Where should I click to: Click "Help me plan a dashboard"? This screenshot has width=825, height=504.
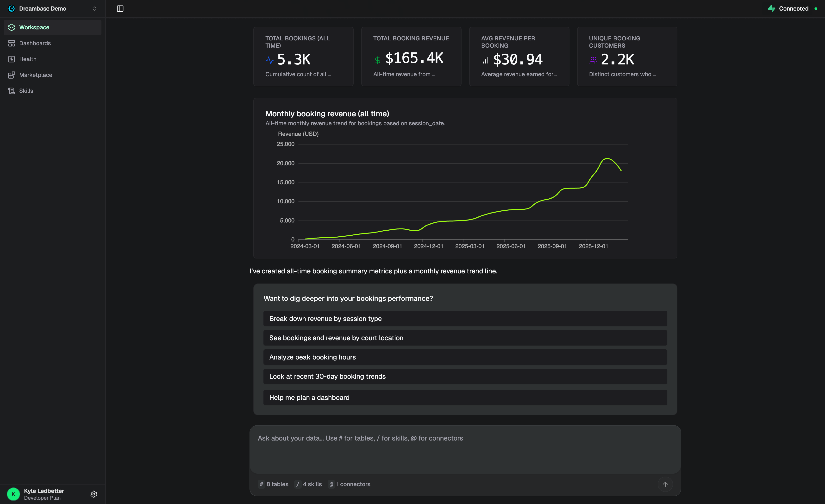pos(465,397)
